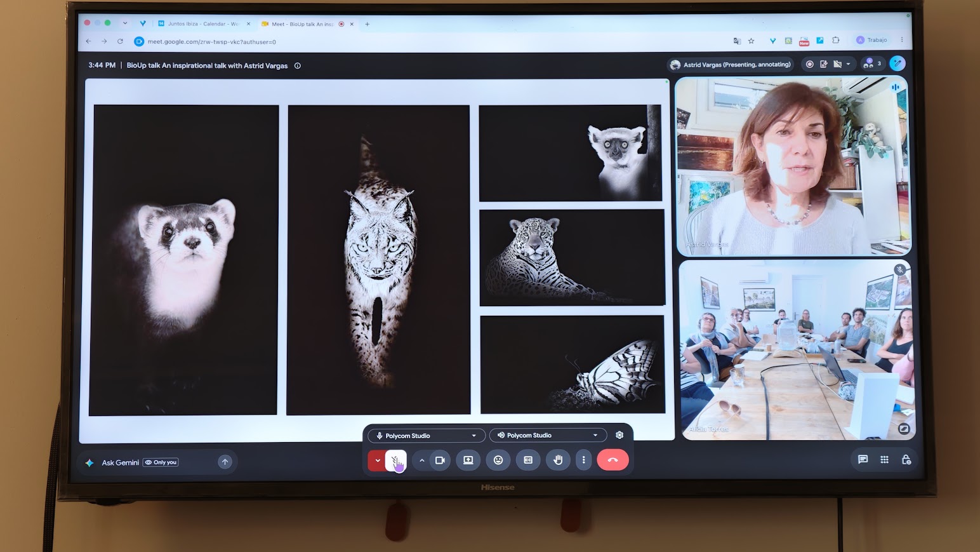Bookmark this page with the star icon
The width and height of the screenshot is (980, 552).
[752, 41]
